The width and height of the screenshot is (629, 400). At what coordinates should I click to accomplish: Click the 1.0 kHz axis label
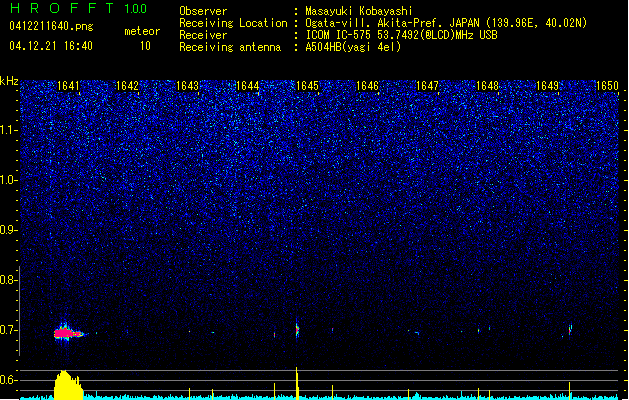tap(9, 180)
